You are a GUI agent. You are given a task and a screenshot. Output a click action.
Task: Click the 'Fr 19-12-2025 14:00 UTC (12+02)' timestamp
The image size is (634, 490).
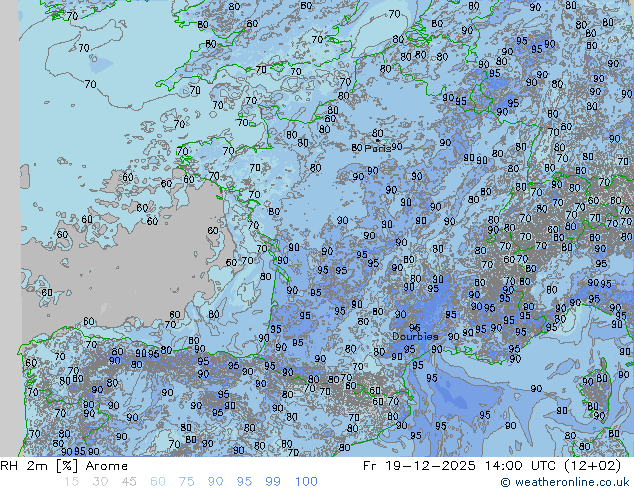492,466
